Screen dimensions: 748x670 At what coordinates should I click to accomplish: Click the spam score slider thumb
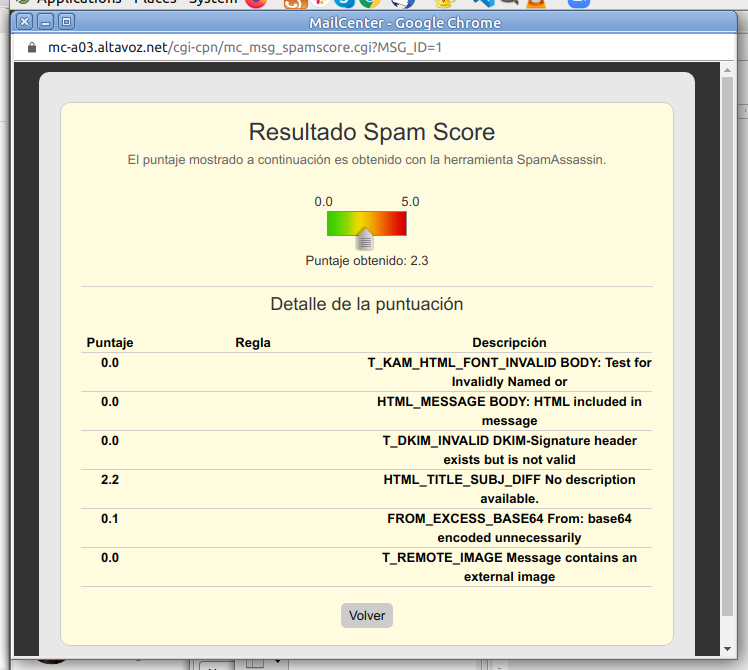click(x=365, y=239)
